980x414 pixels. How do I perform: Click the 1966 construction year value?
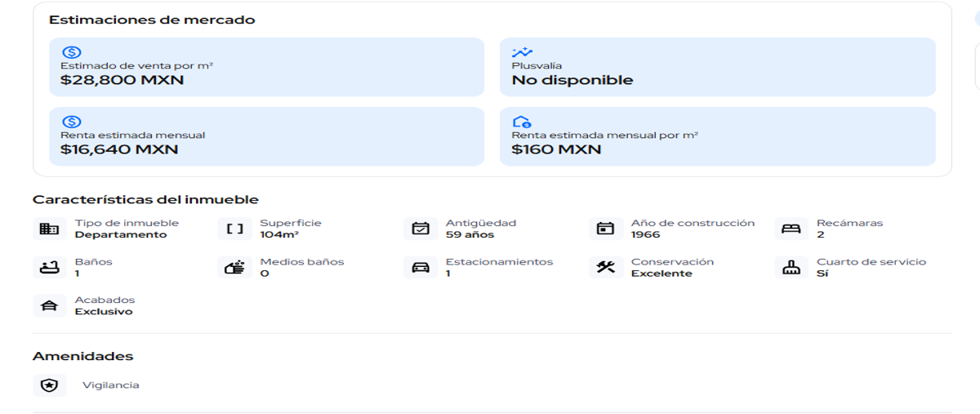[x=645, y=234]
